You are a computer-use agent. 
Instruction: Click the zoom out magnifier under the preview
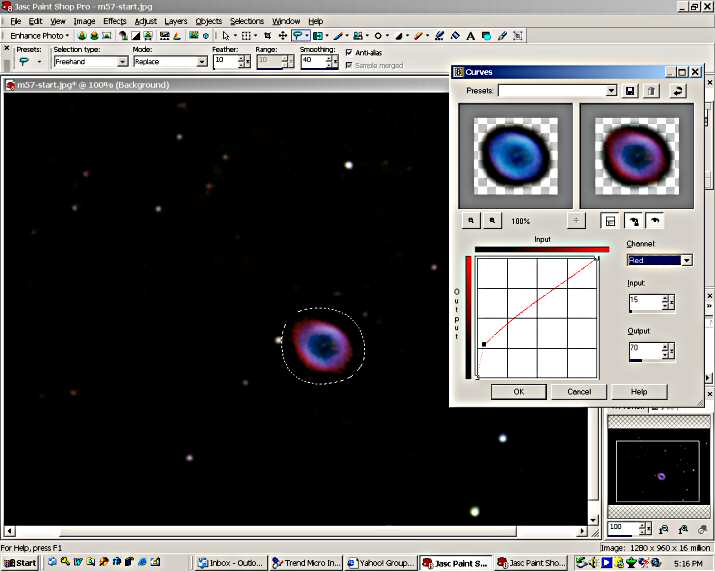click(492, 220)
